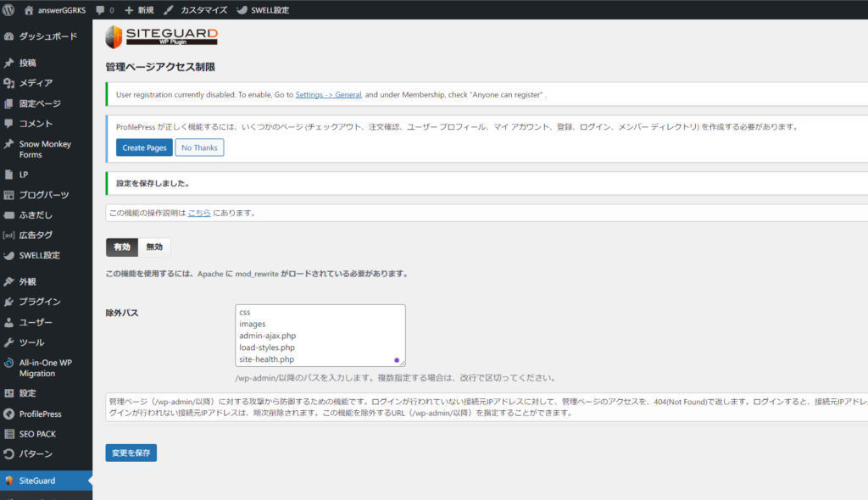Click the home icon for answerGGRKS site

click(x=29, y=10)
